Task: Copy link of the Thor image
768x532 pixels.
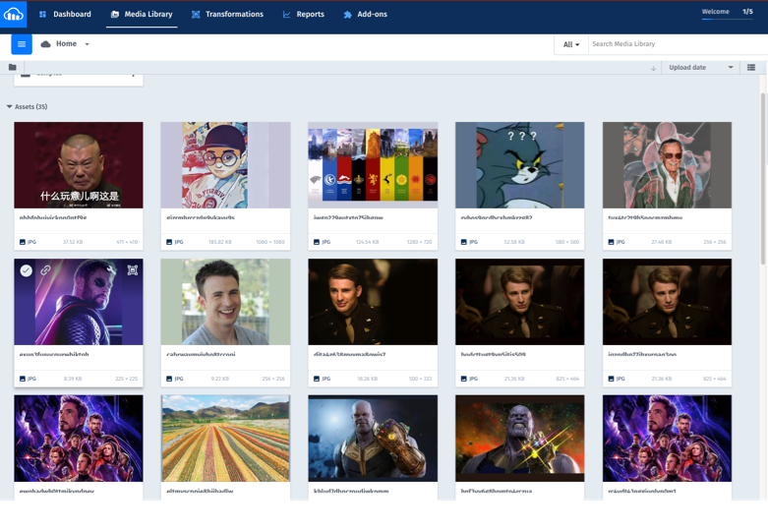Action: 45,269
